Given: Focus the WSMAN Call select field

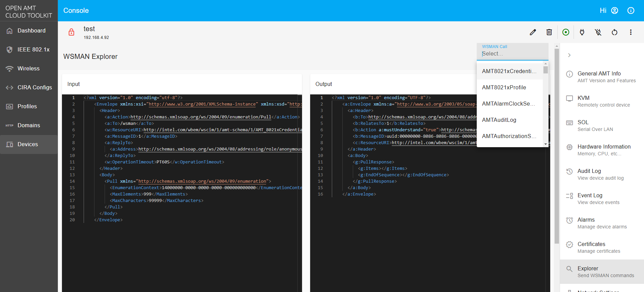Looking at the screenshot, I should click(x=512, y=52).
